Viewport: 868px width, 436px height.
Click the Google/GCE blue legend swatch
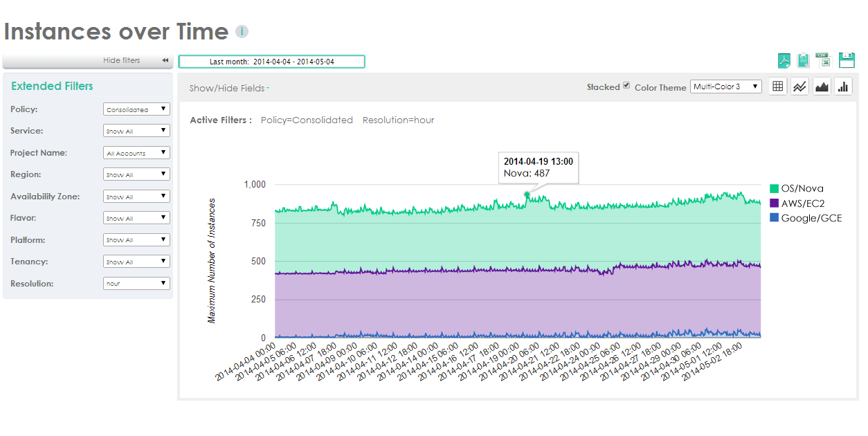click(x=775, y=218)
